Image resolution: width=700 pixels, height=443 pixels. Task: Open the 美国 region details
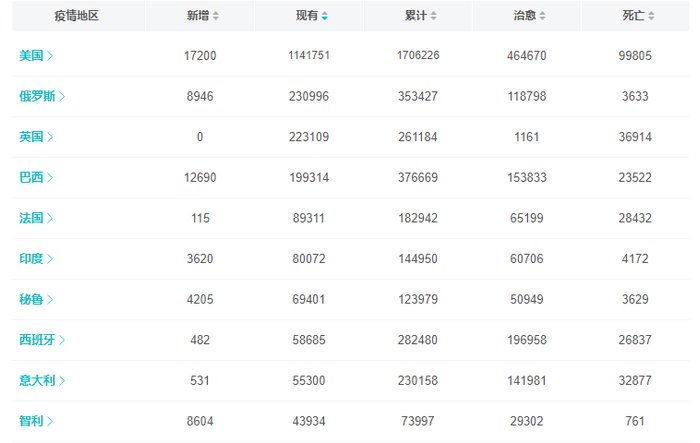tap(36, 56)
